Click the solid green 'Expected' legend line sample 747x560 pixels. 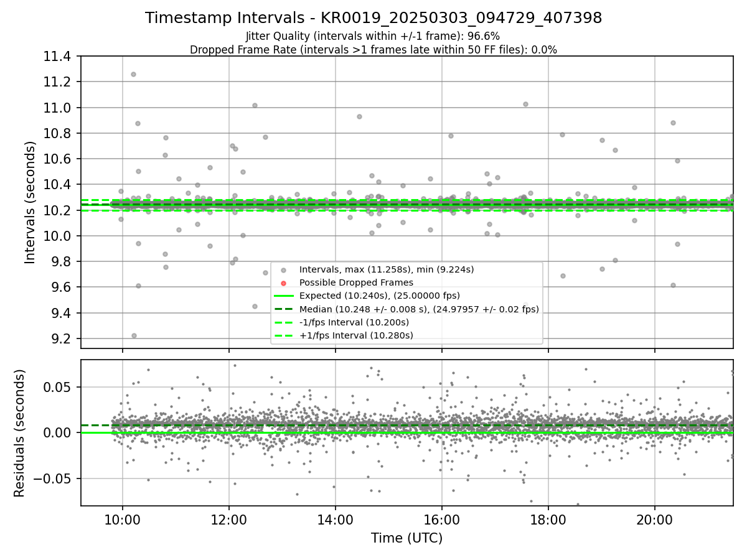pos(283,296)
